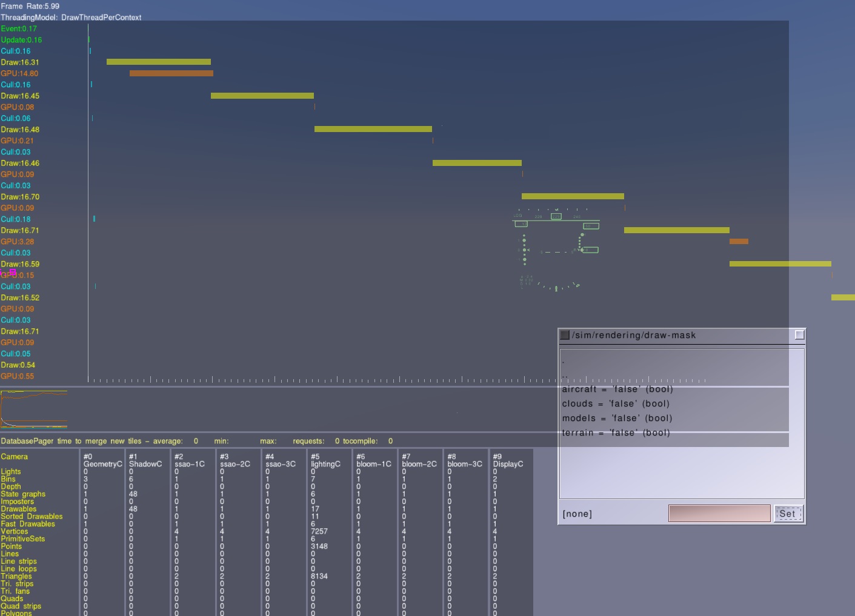Click the dark square button left of dialog title
Viewport: 855px width, 616px height.
pyautogui.click(x=565, y=335)
